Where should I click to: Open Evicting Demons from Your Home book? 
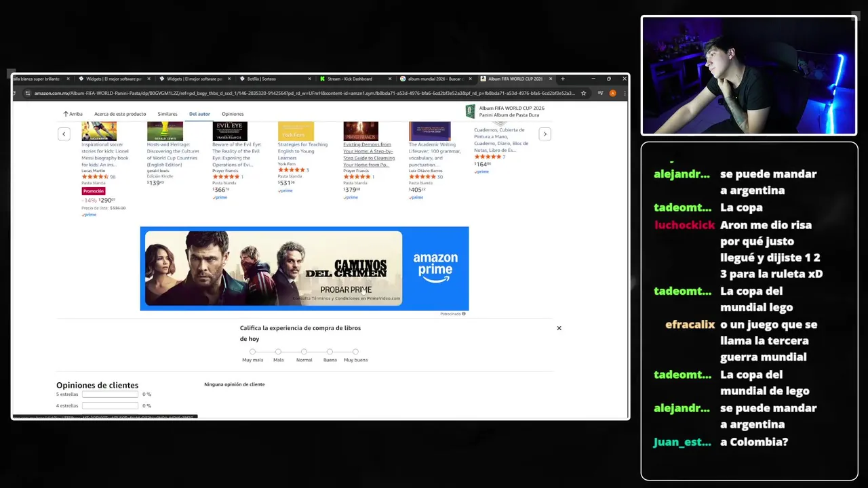tap(368, 155)
